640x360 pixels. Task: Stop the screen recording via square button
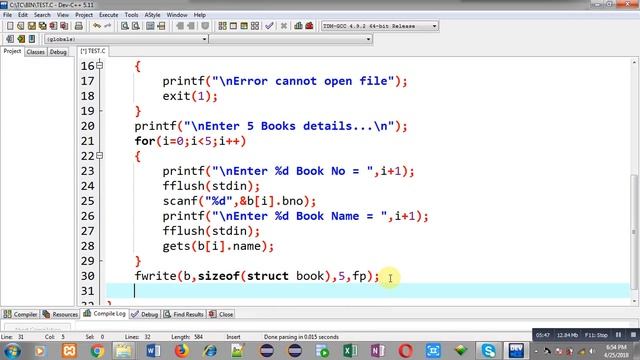click(x=633, y=335)
